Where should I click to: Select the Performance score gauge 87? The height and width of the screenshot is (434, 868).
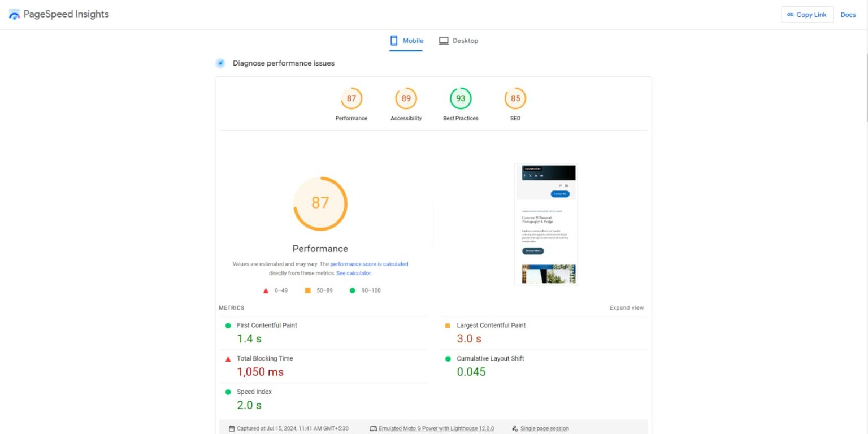pyautogui.click(x=351, y=98)
